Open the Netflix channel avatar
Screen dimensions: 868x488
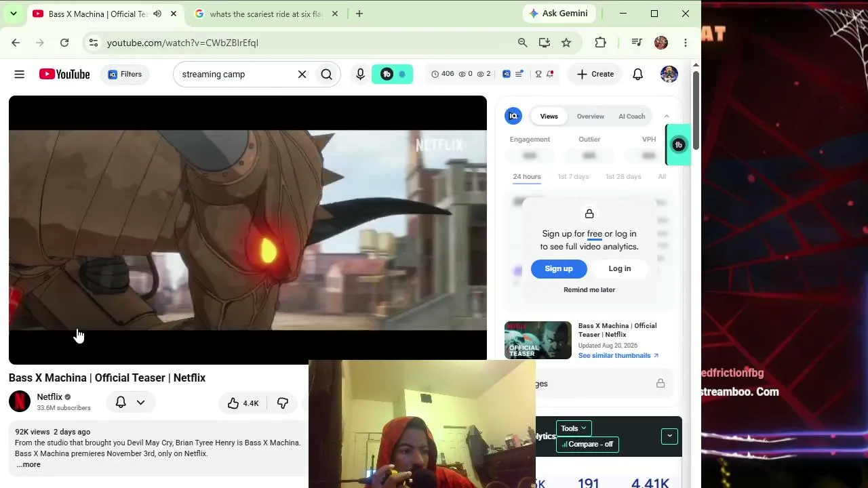point(20,402)
